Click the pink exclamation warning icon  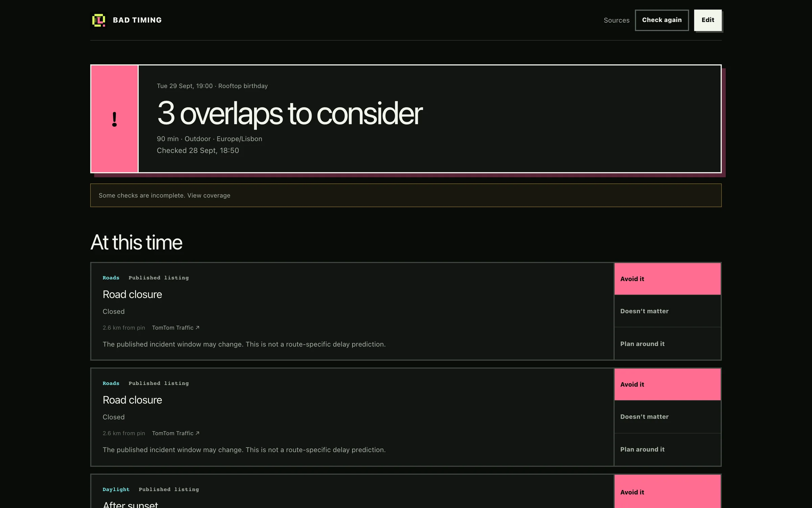(114, 119)
